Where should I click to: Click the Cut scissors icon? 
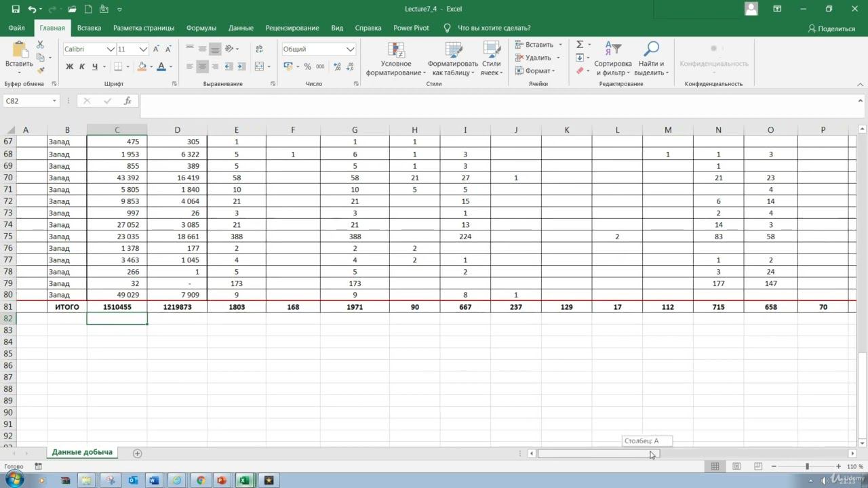pyautogui.click(x=40, y=45)
